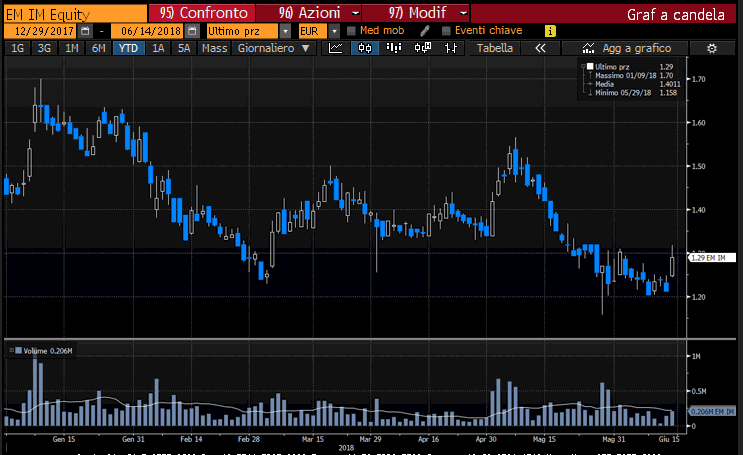Select the candlestick chart icon
743x455 pixels.
tap(365, 48)
